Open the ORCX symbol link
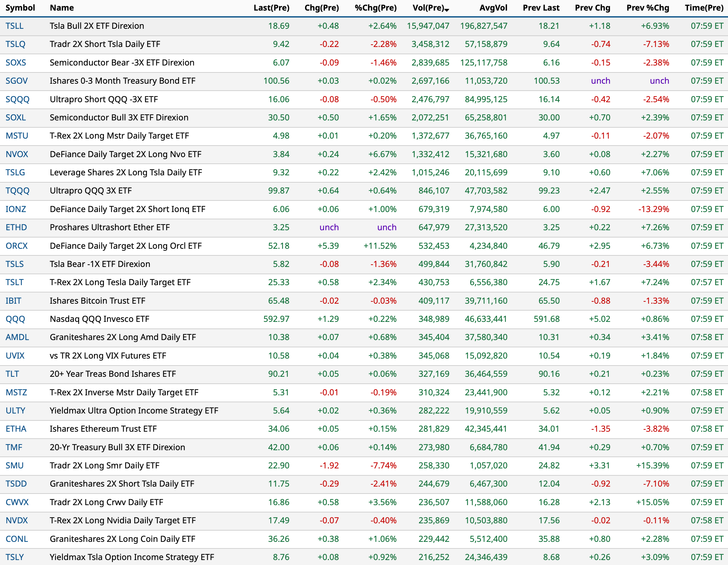 16,246
